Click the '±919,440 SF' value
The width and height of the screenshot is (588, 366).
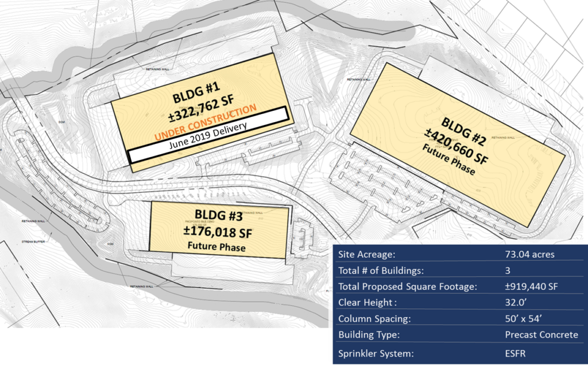[531, 287]
